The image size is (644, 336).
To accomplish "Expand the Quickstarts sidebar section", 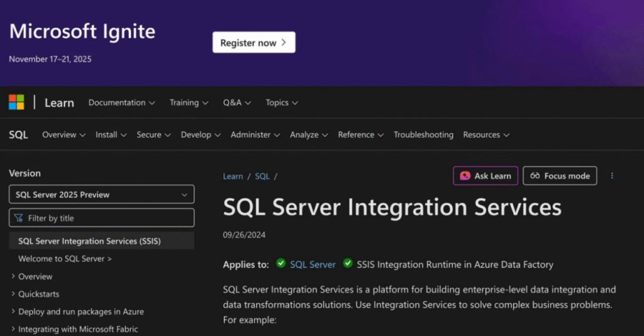I will [39, 294].
